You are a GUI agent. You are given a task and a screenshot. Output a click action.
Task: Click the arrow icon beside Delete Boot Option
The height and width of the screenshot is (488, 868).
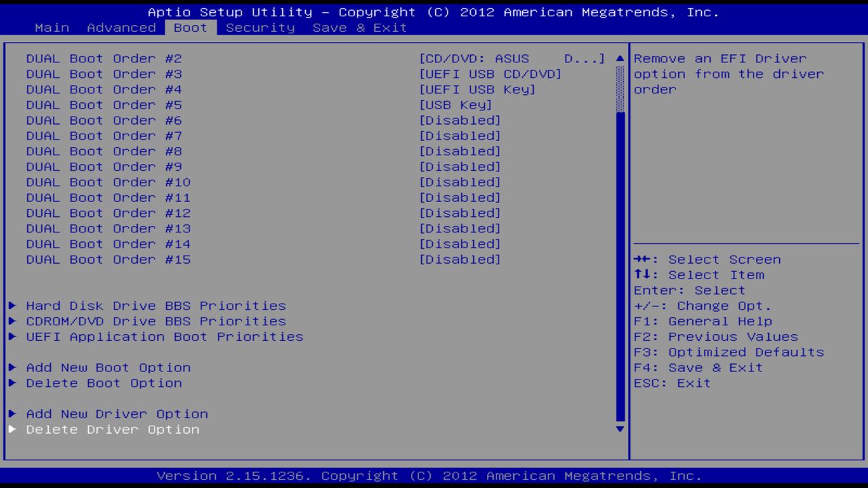click(12, 383)
